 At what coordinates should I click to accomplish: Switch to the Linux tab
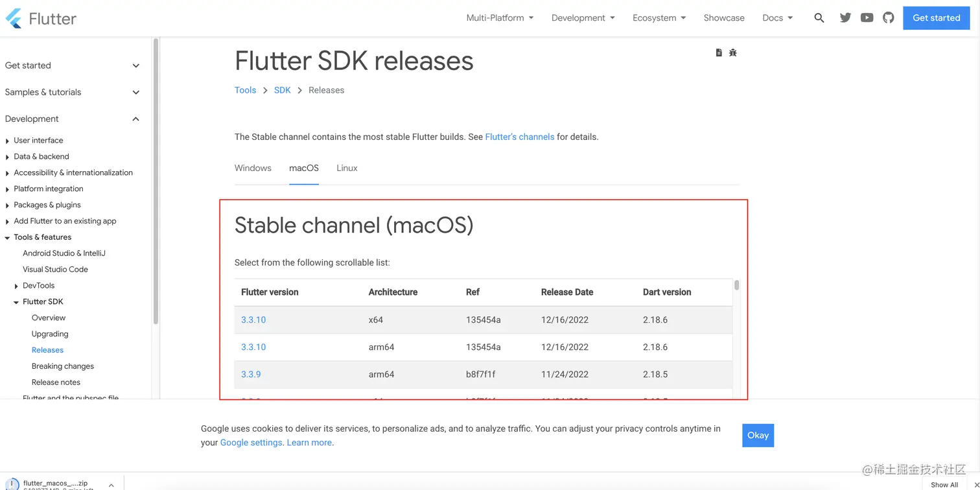347,168
